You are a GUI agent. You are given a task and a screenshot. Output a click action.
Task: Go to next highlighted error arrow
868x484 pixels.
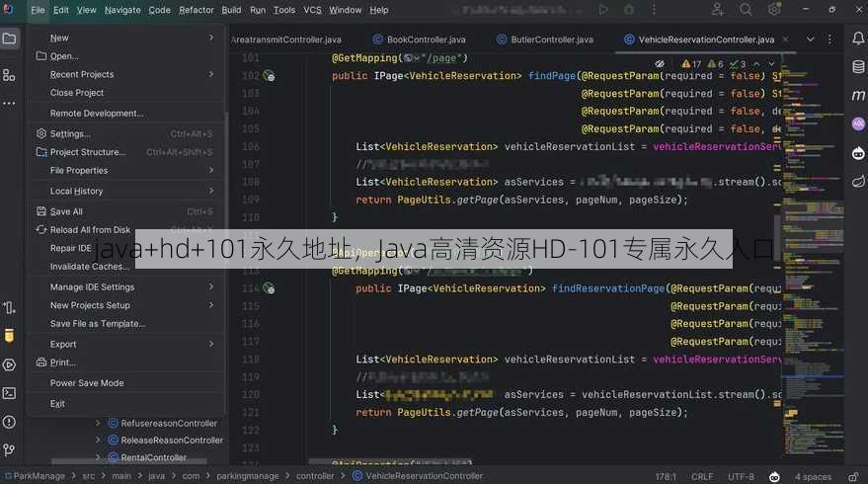coord(771,64)
